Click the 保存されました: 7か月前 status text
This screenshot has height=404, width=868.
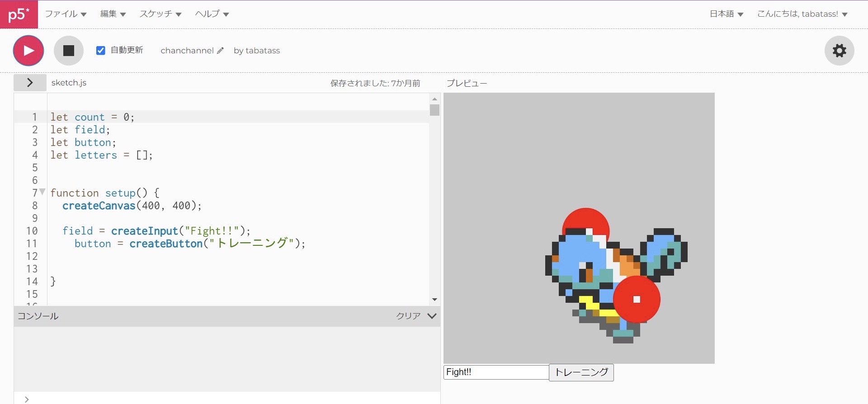tap(375, 83)
